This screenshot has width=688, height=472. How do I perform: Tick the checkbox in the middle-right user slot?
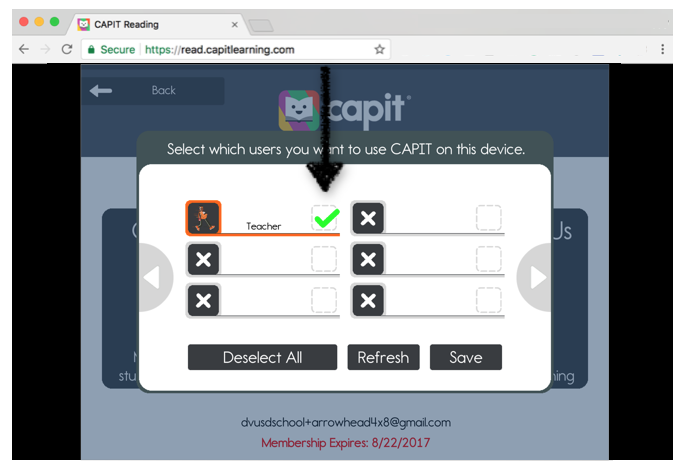[x=488, y=259]
